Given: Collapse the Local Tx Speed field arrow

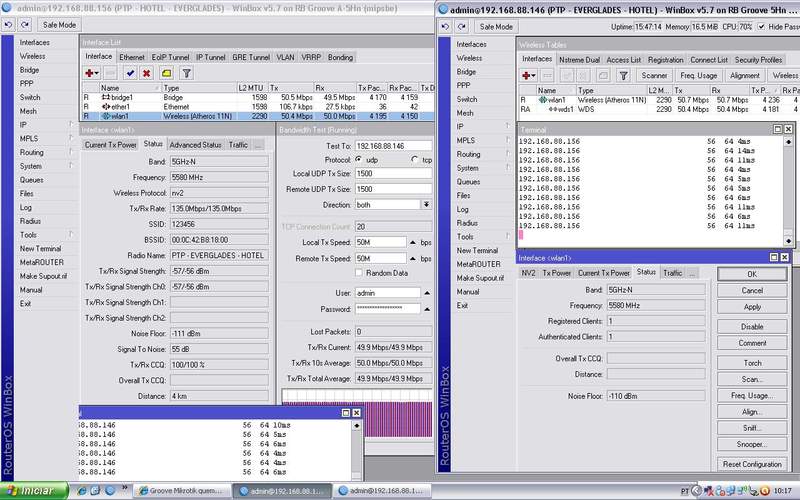Looking at the screenshot, I should [412, 243].
